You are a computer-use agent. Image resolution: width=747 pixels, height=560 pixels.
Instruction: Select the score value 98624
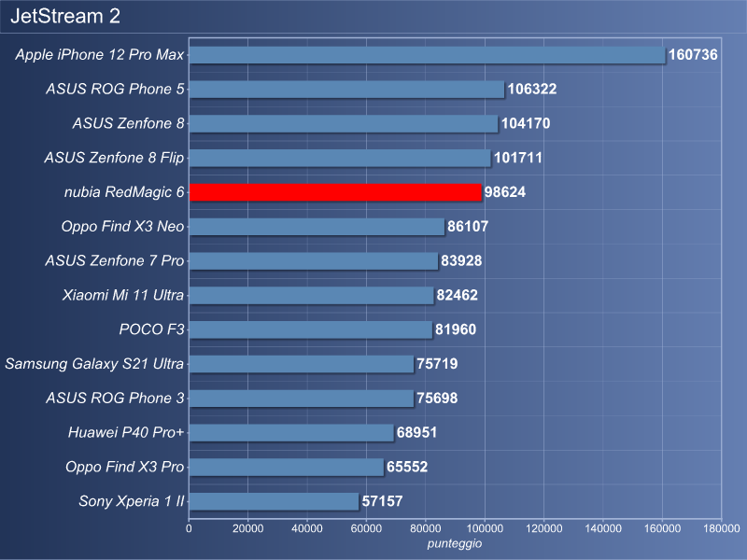(x=505, y=192)
